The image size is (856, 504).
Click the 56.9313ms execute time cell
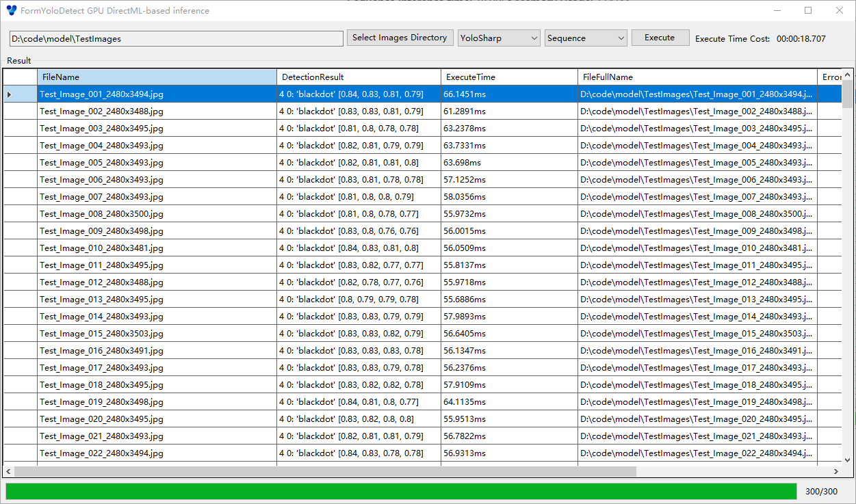click(509, 453)
